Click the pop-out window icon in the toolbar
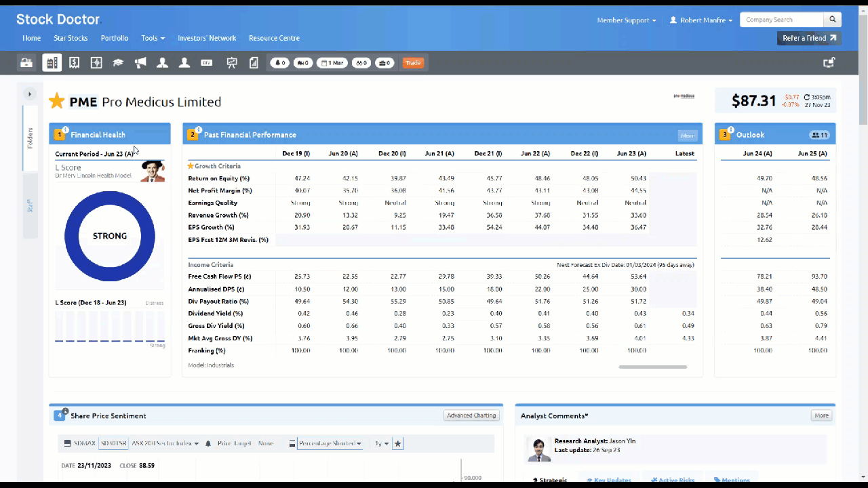 pos(829,63)
